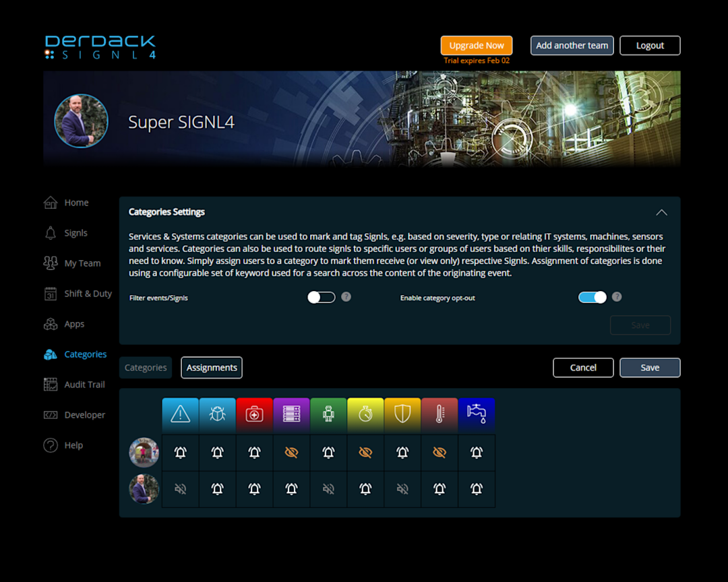Toggle second user's thermometer category bell
This screenshot has width=728, height=582.
click(439, 489)
